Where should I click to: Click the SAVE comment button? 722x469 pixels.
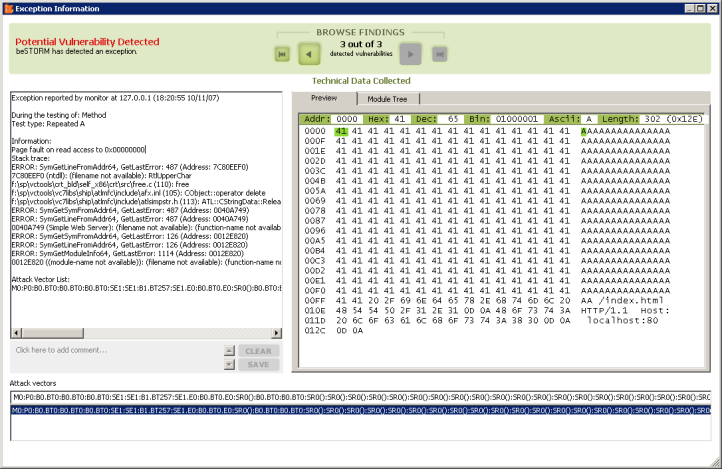coord(258,365)
